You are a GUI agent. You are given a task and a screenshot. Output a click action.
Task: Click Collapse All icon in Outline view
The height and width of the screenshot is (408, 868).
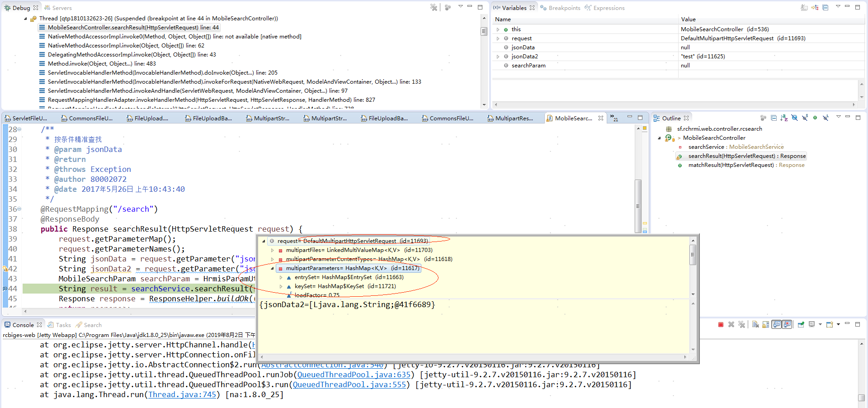coord(774,118)
